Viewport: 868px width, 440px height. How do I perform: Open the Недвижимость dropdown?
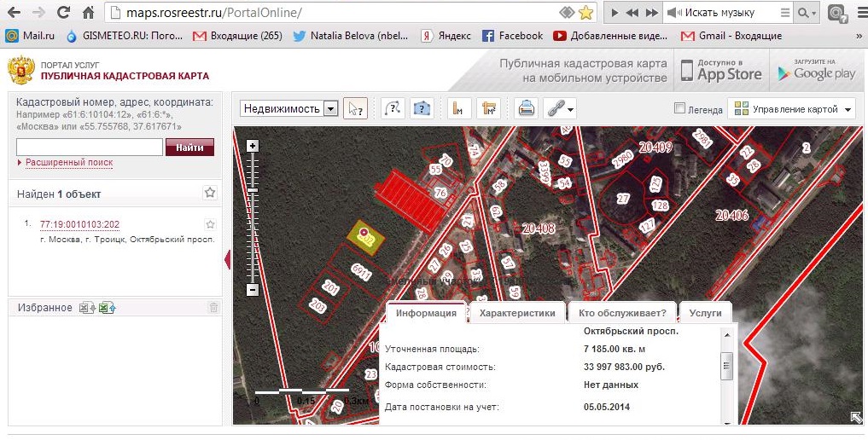pos(289,109)
